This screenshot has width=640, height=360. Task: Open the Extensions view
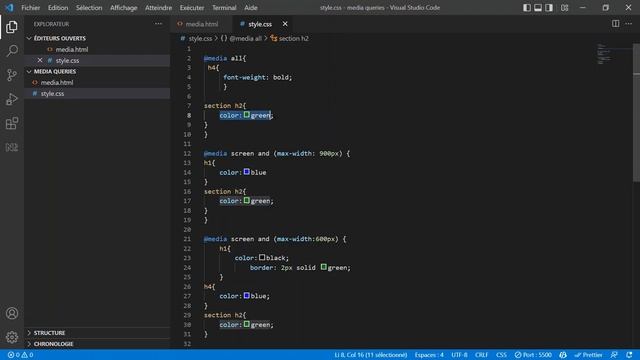coord(12,123)
